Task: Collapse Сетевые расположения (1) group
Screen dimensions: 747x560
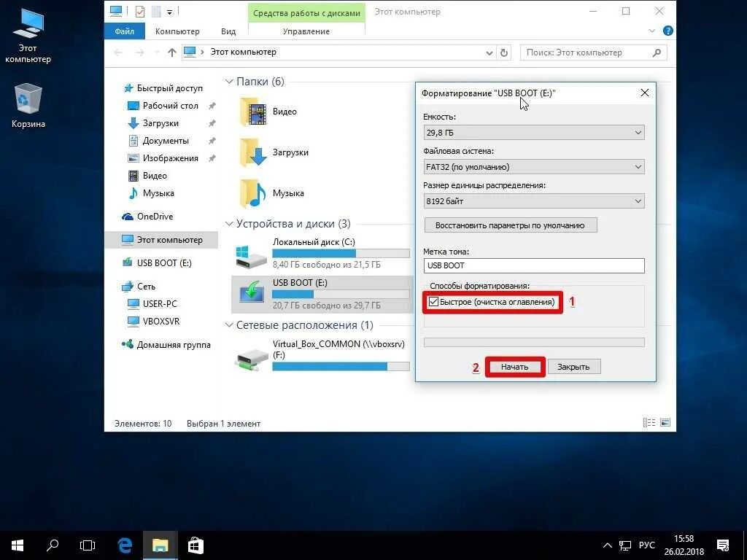Action: pos(229,325)
